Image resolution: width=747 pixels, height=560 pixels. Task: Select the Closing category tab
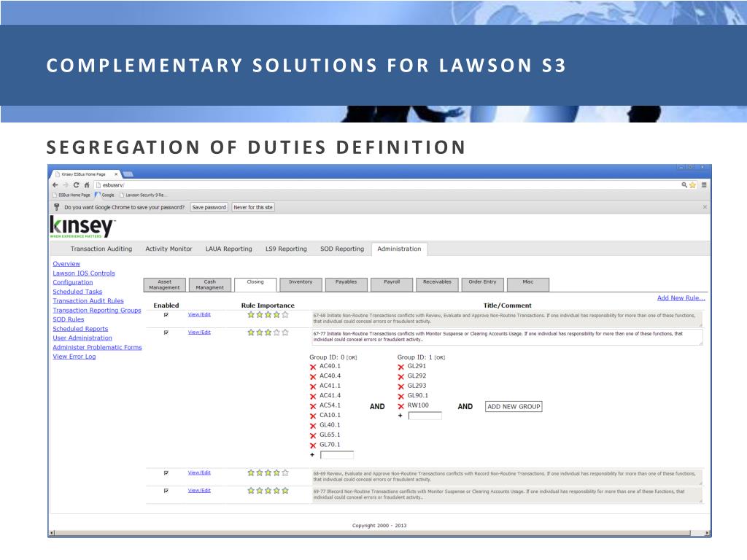pyautogui.click(x=255, y=284)
